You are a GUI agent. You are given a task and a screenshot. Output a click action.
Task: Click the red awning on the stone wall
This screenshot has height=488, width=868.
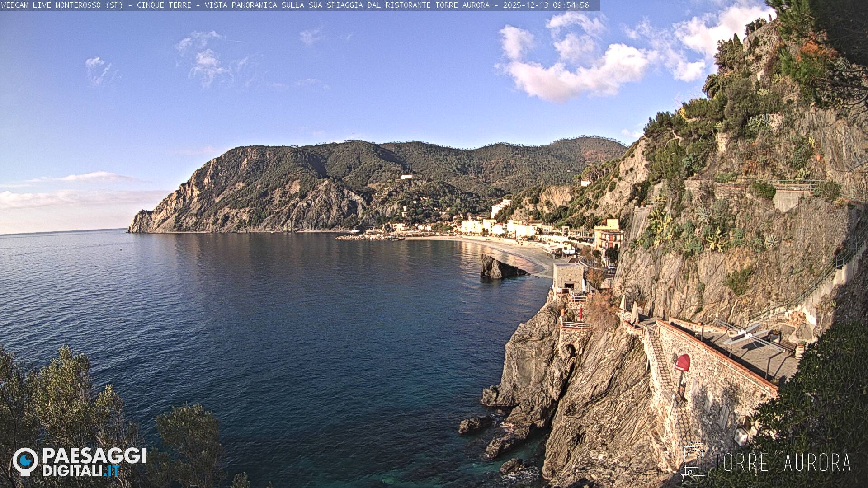pyautogui.click(x=683, y=362)
